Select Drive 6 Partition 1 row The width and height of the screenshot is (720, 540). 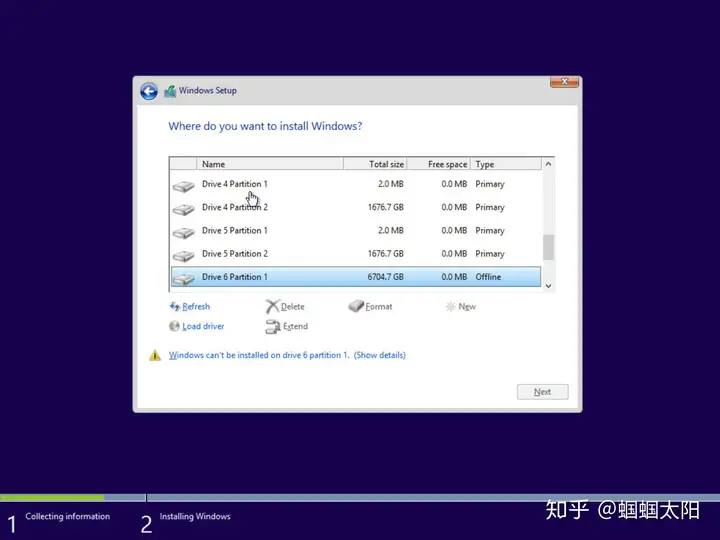(x=356, y=277)
